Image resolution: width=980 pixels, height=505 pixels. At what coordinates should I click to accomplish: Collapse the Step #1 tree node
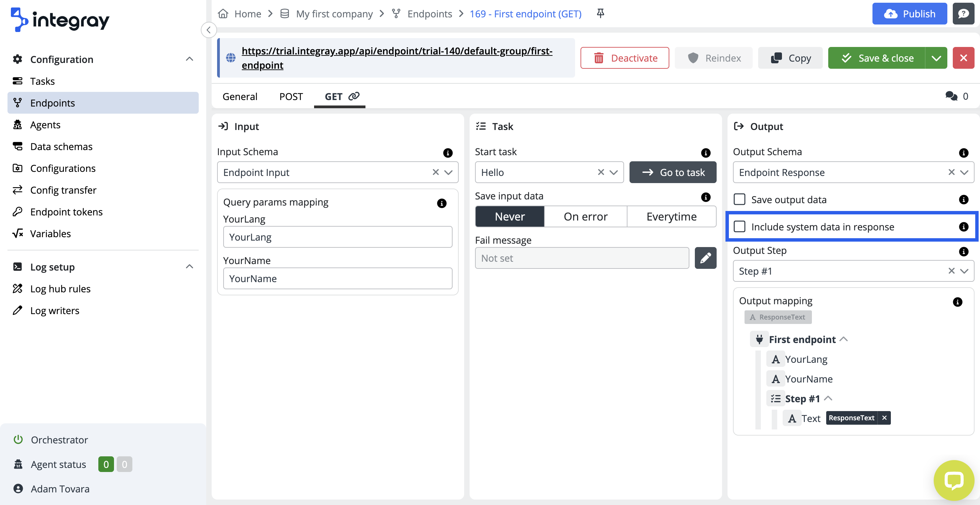[x=828, y=398]
